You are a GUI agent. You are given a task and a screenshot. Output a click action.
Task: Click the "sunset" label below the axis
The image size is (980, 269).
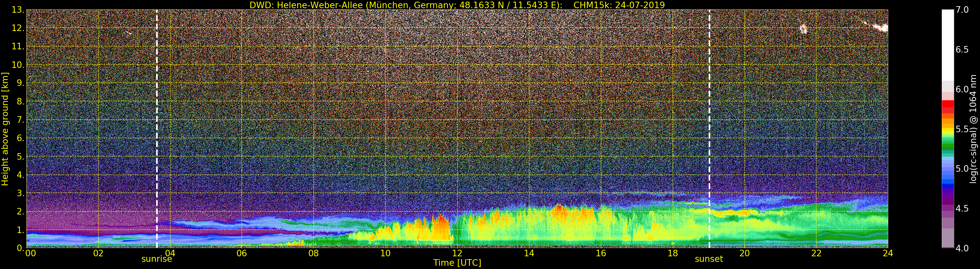coord(709,259)
